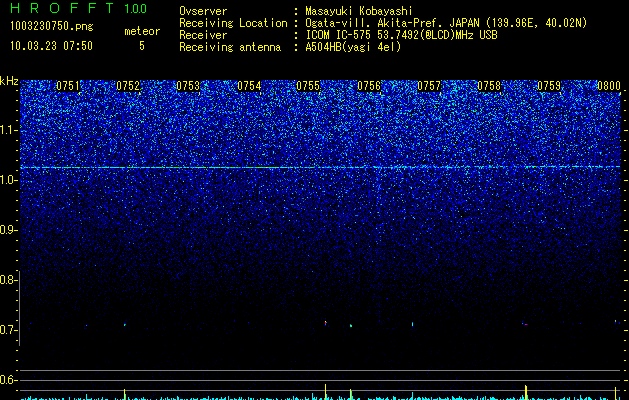Screen dimensions: 629x400
Task: Select the ICOM IC-575 receiver details
Action: tap(401, 35)
